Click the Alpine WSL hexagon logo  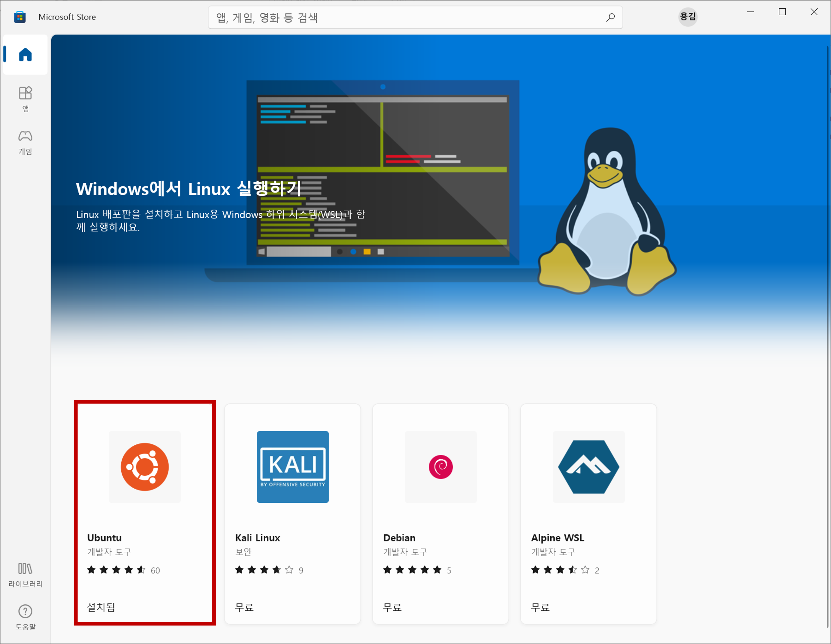click(588, 467)
